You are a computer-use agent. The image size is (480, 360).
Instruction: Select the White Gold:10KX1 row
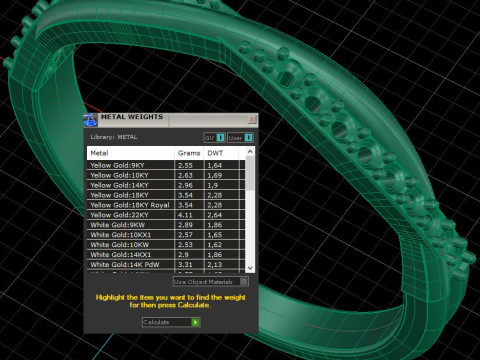166,235
